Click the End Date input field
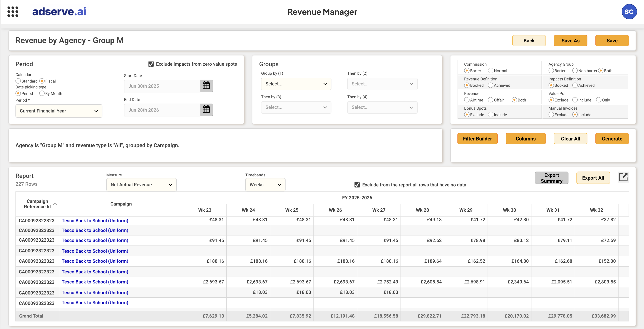Viewport: 644px width, 329px height. (x=162, y=110)
